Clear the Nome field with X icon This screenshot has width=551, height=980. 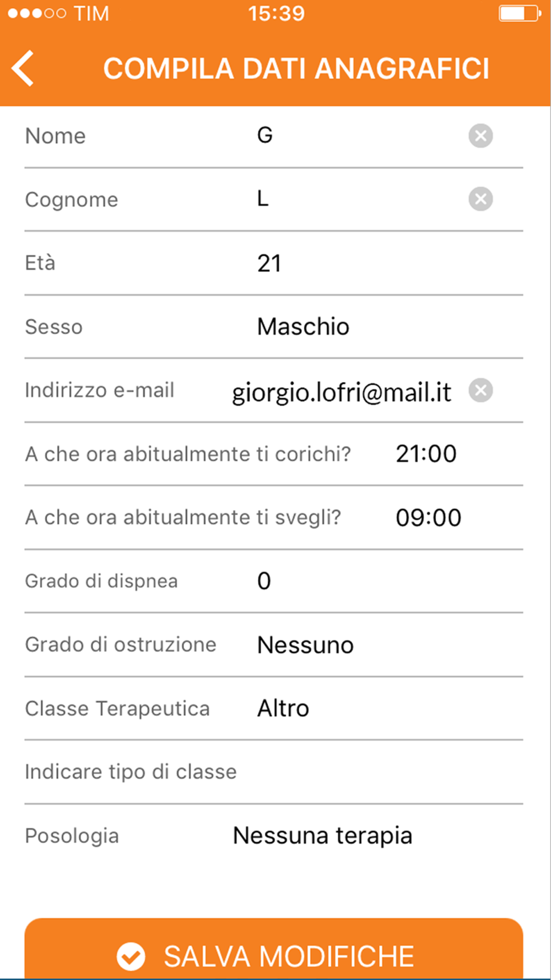480,136
